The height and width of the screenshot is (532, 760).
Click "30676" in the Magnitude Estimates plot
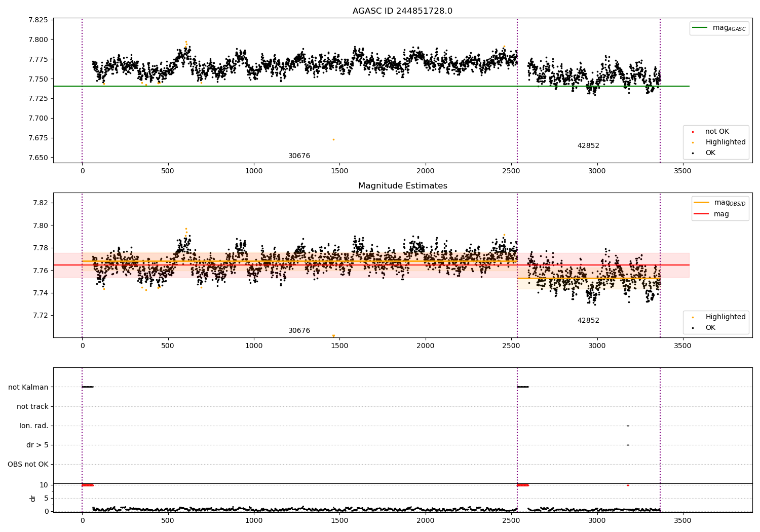[x=299, y=331]
